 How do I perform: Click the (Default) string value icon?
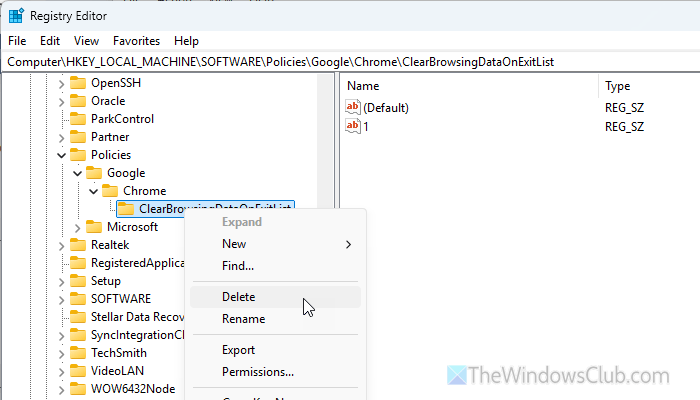click(353, 107)
